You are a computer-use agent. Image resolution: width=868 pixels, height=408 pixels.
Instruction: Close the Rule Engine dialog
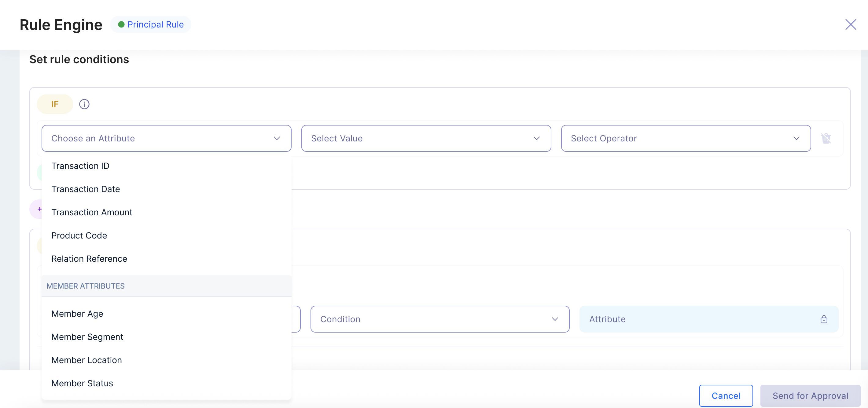851,24
